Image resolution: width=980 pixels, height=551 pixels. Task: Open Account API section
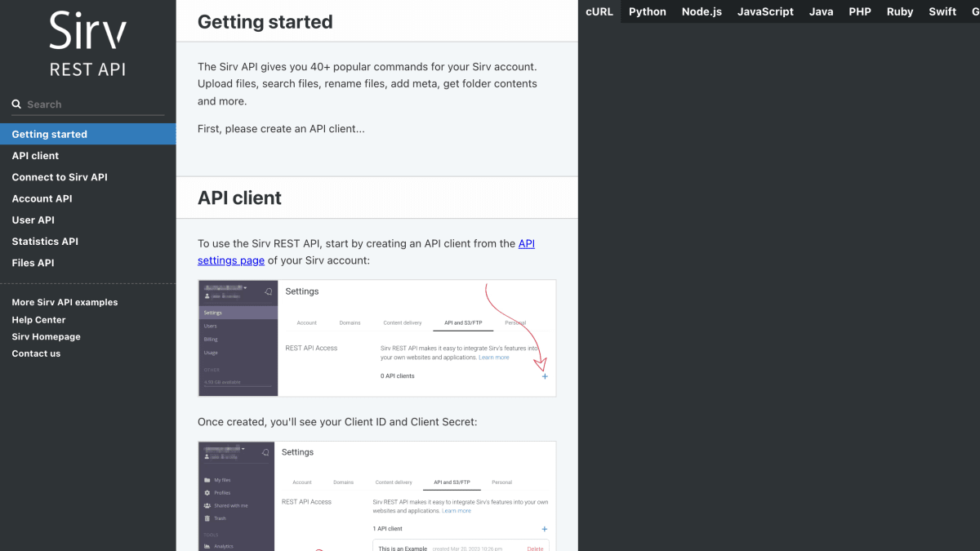(x=87, y=198)
